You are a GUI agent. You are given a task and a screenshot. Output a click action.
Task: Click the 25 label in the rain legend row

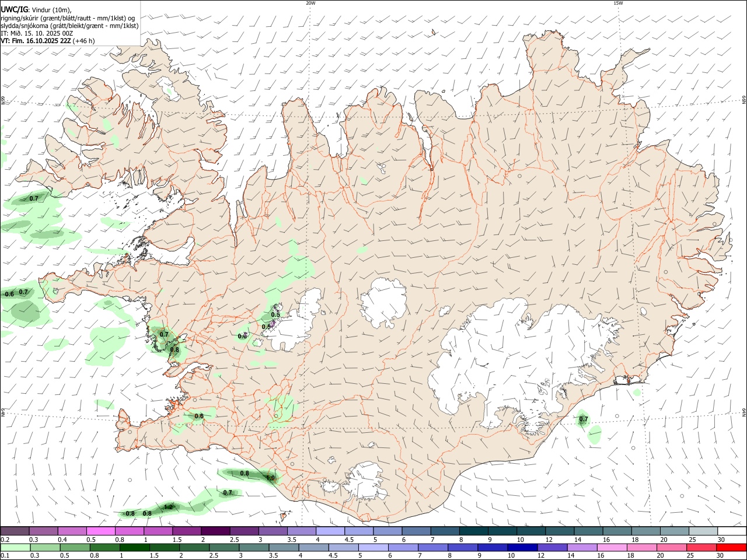tap(692, 556)
